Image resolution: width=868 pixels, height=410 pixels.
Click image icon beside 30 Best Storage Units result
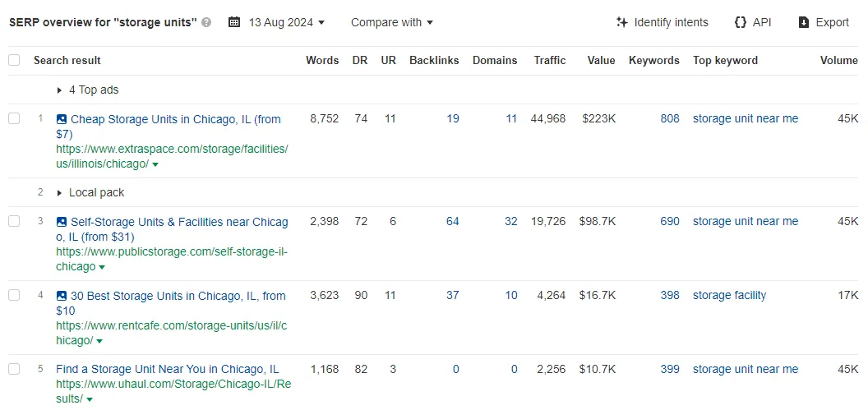pos(62,296)
